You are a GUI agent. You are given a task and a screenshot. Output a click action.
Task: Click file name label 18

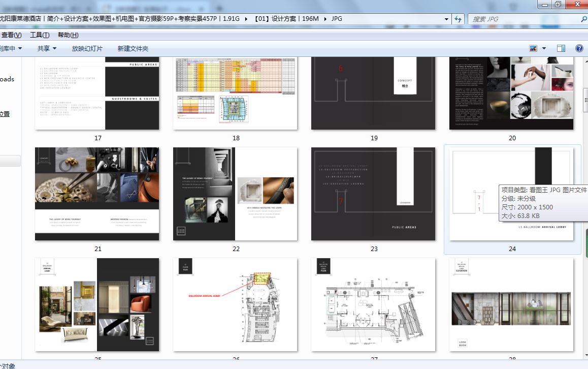(x=236, y=138)
